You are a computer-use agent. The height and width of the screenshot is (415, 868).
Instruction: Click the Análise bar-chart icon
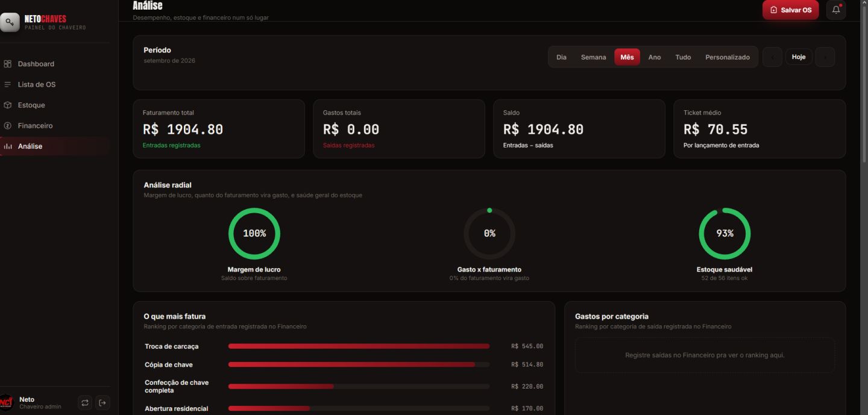(7, 146)
